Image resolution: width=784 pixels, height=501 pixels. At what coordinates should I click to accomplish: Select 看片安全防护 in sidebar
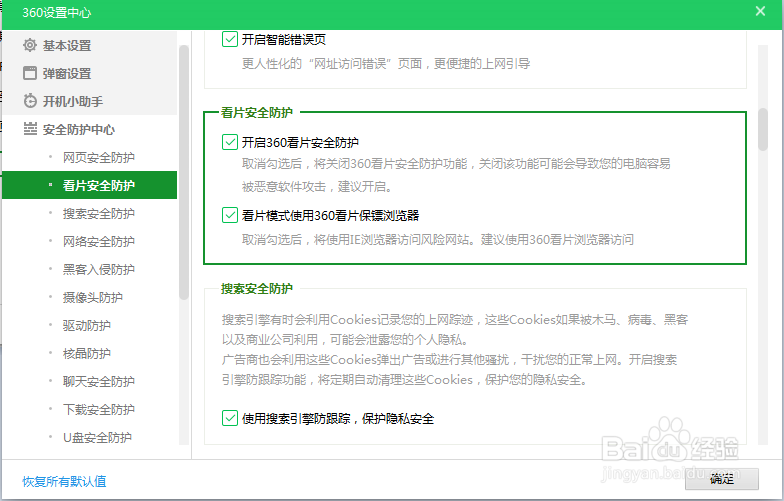90,185
